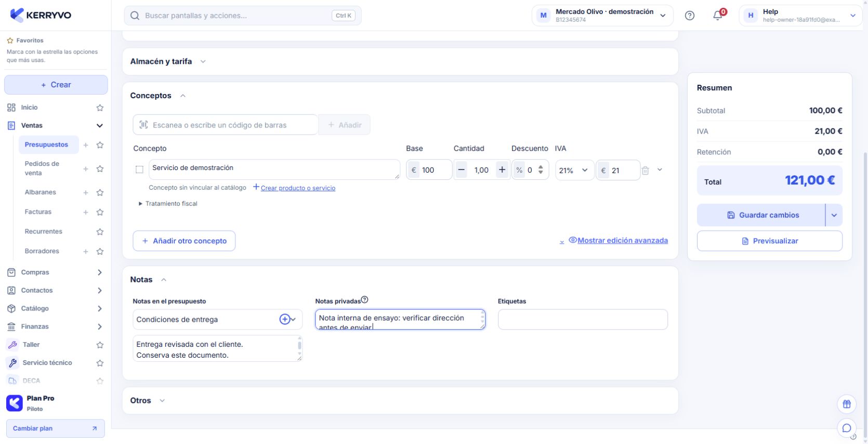Focus the barcode scan input field
868x444 pixels.
(x=226, y=125)
